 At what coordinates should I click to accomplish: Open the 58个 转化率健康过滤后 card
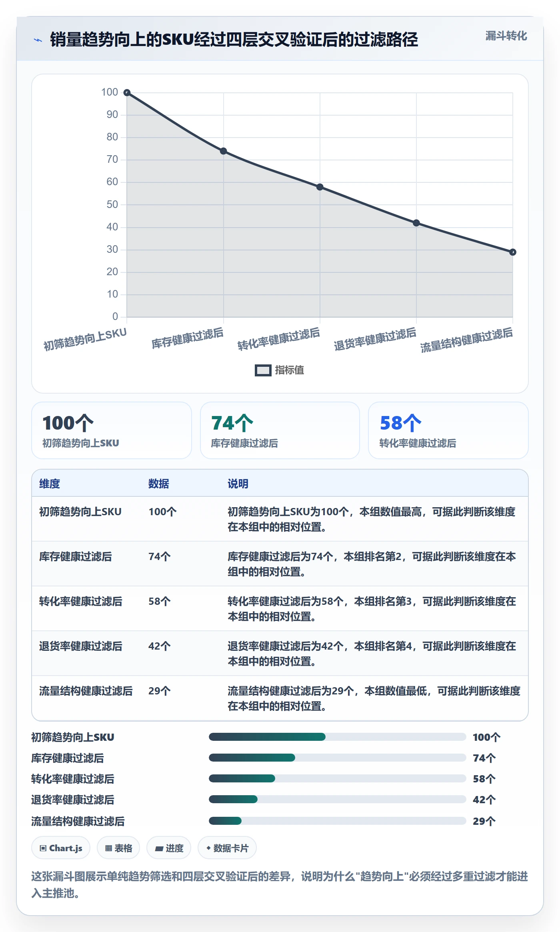click(448, 430)
